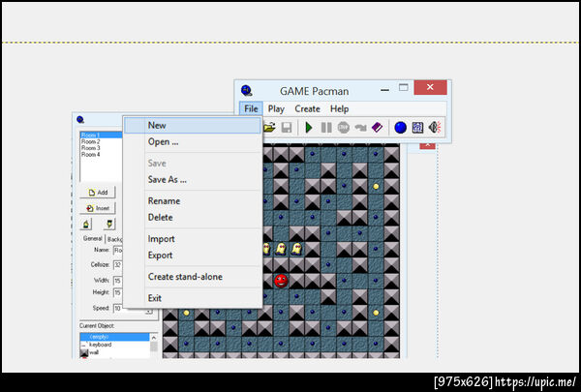Click room editor window title icon

click(x=80, y=119)
